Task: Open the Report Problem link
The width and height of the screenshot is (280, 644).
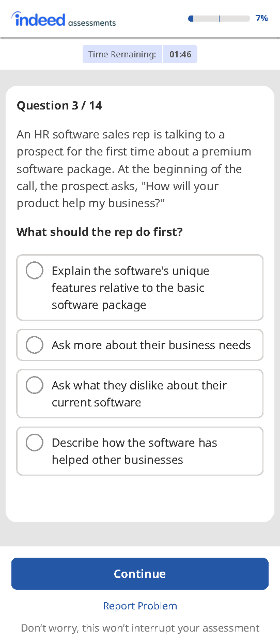Action: point(140,606)
